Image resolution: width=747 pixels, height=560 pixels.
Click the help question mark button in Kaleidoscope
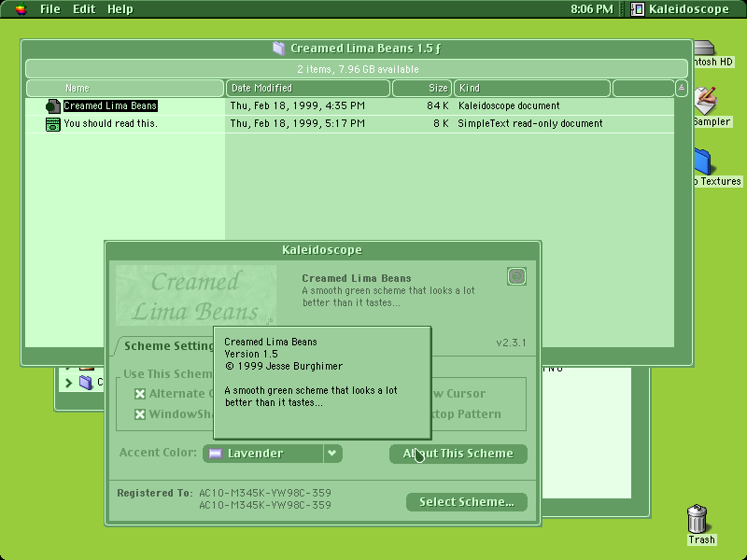pos(516,276)
